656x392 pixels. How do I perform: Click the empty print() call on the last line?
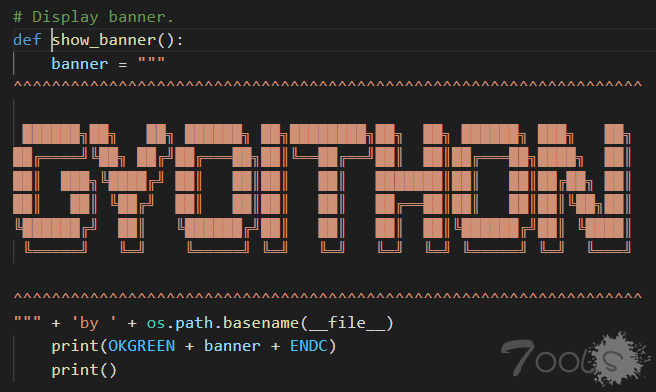(x=84, y=370)
